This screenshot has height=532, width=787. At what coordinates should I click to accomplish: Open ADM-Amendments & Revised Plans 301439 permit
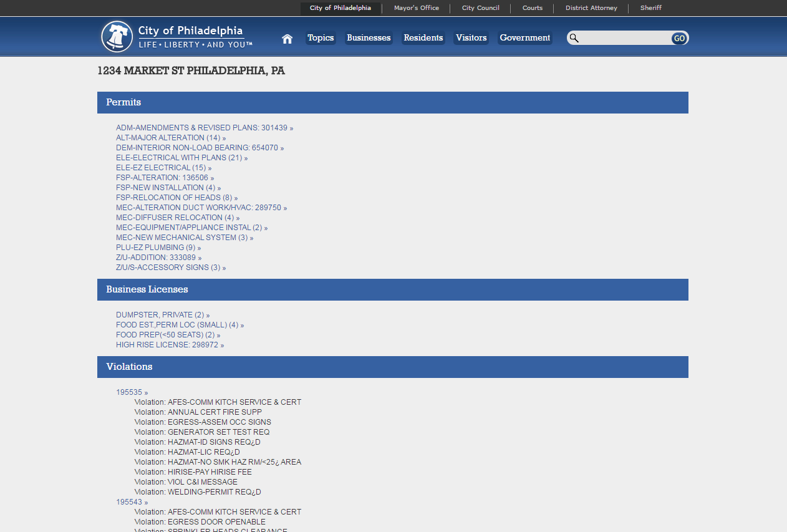[x=205, y=128]
